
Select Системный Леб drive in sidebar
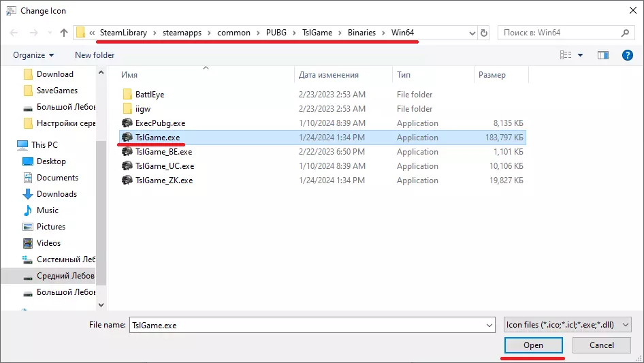[x=59, y=259]
